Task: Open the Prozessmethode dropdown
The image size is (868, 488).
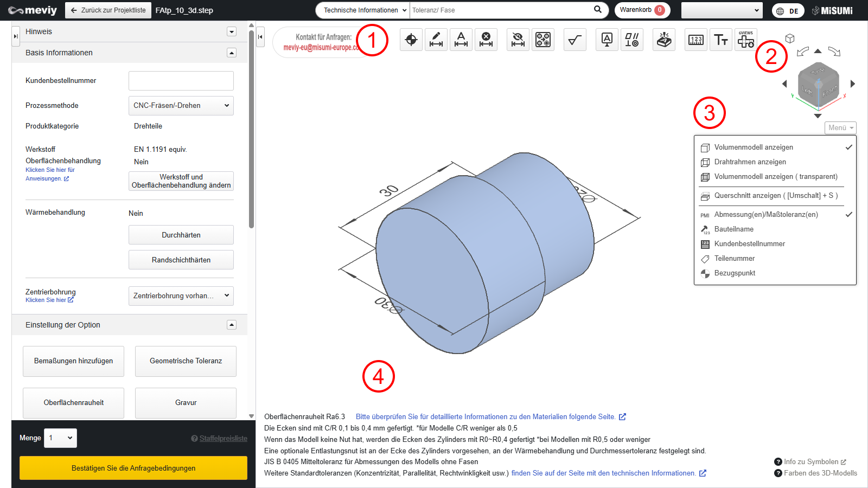Action: (181, 106)
